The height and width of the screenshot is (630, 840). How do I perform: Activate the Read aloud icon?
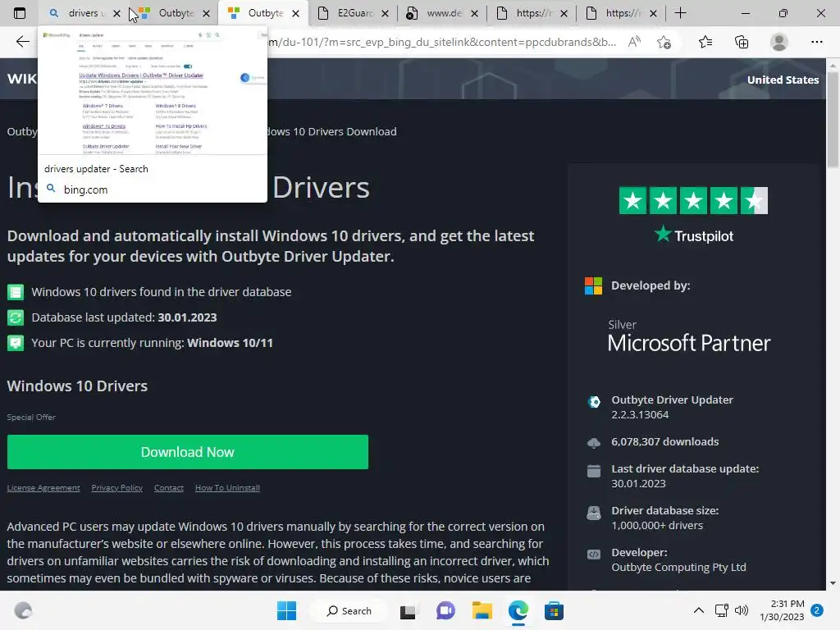coord(634,42)
